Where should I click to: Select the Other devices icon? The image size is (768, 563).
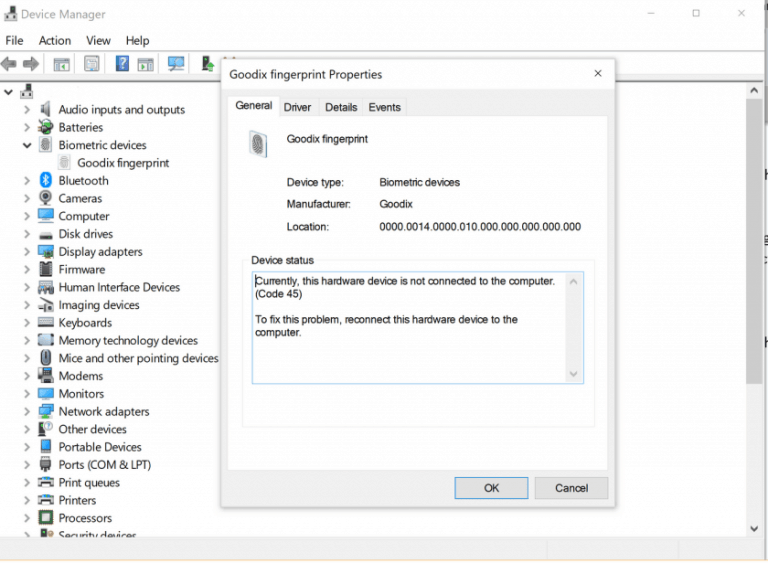point(46,429)
